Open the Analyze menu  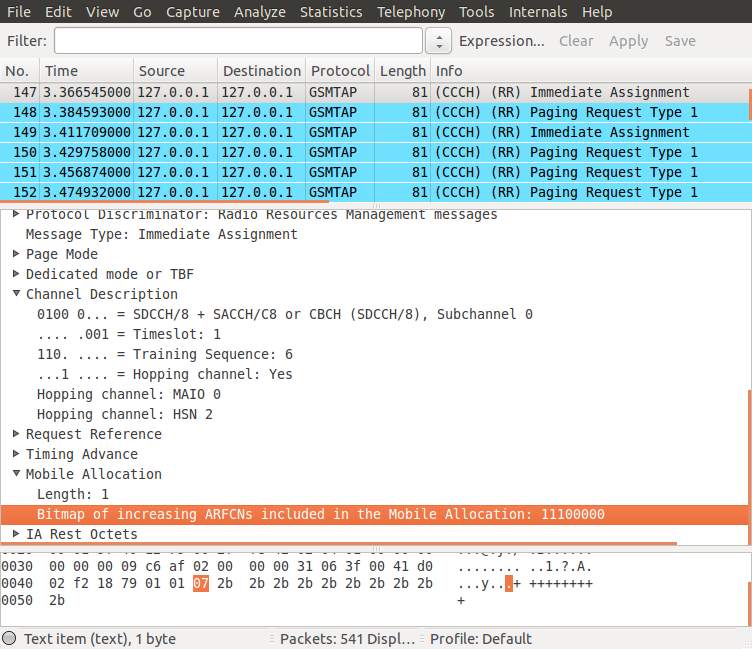[259, 12]
